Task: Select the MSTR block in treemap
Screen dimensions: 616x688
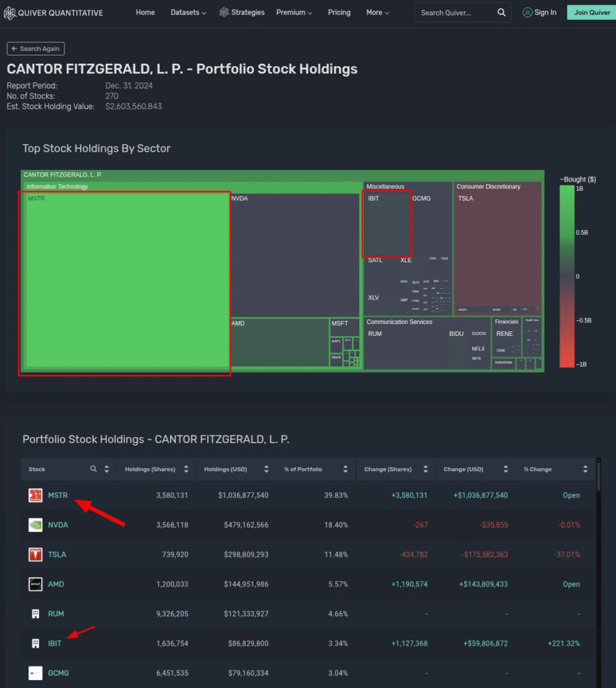Action: click(127, 281)
